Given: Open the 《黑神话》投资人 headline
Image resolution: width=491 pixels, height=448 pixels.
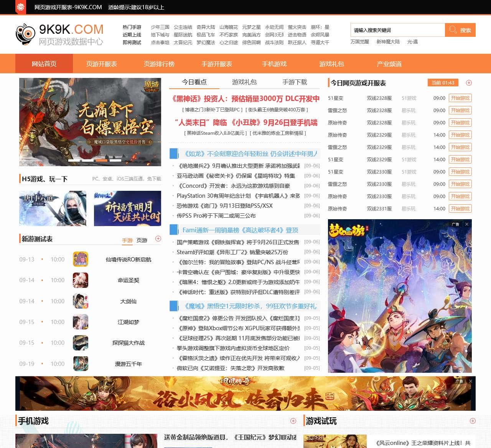Looking at the screenshot, I should [x=245, y=99].
